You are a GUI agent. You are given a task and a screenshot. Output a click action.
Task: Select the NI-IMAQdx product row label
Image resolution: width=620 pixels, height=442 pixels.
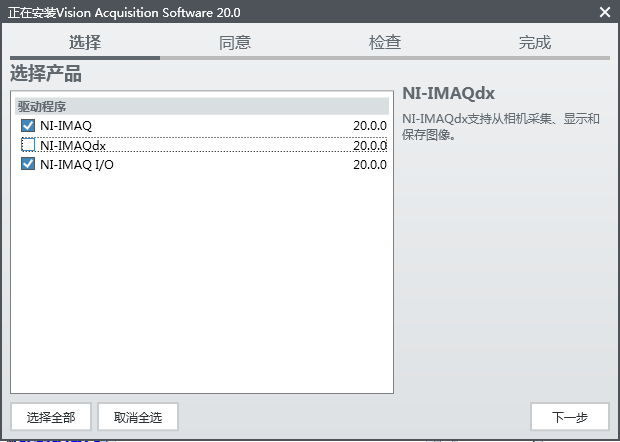click(73, 145)
